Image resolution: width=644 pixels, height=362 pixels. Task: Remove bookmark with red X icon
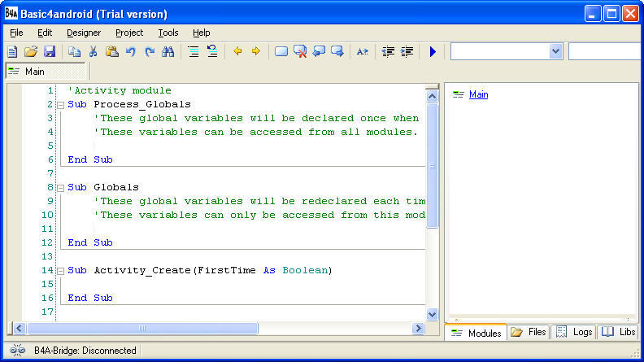300,51
